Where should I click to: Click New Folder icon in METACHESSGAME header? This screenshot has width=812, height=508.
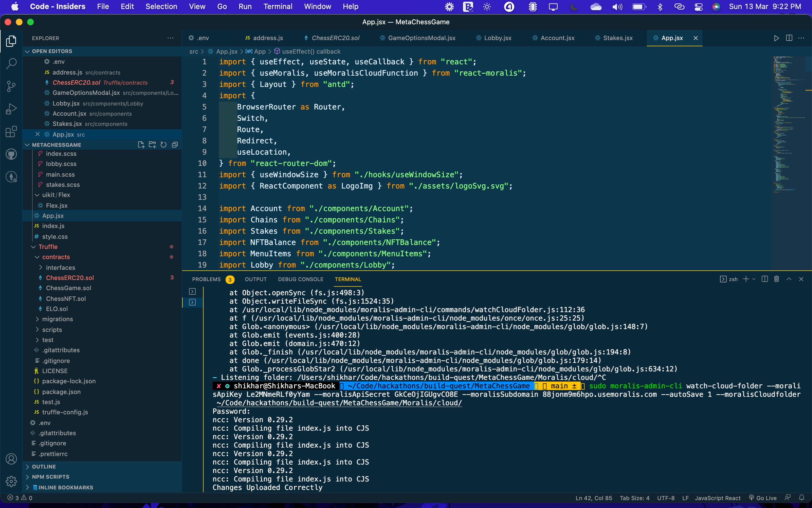(x=152, y=145)
